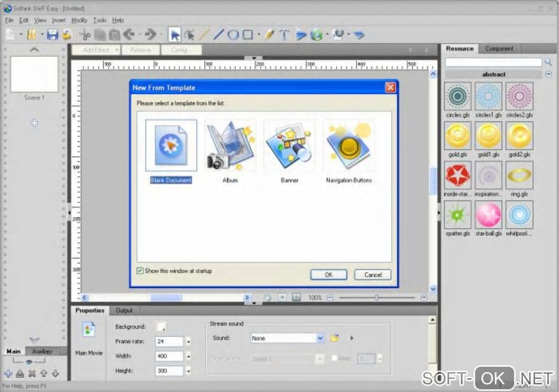Screen dimensions: 559x392
Task: Select the blue Line tool
Action: coord(218,35)
